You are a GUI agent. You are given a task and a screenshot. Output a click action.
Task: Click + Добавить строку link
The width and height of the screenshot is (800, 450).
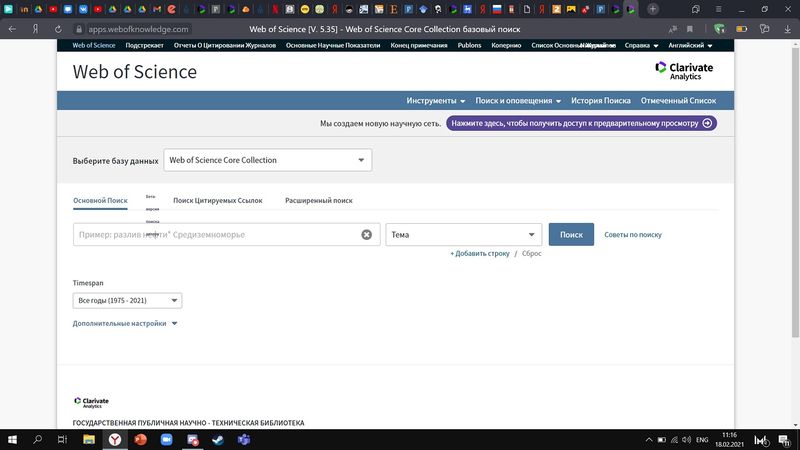tap(480, 254)
